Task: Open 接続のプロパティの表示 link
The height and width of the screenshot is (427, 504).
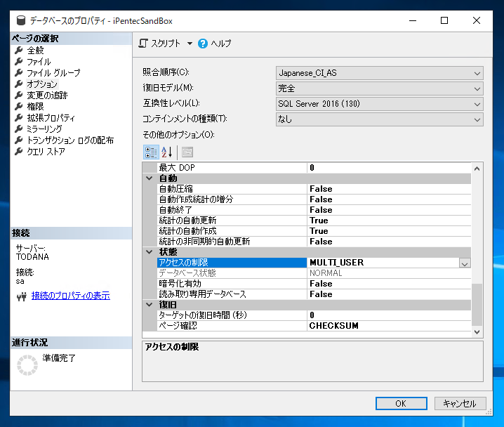Action: pos(71,296)
